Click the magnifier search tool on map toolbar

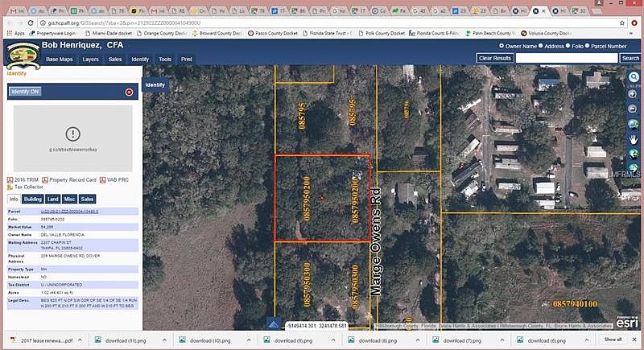(x=634, y=77)
